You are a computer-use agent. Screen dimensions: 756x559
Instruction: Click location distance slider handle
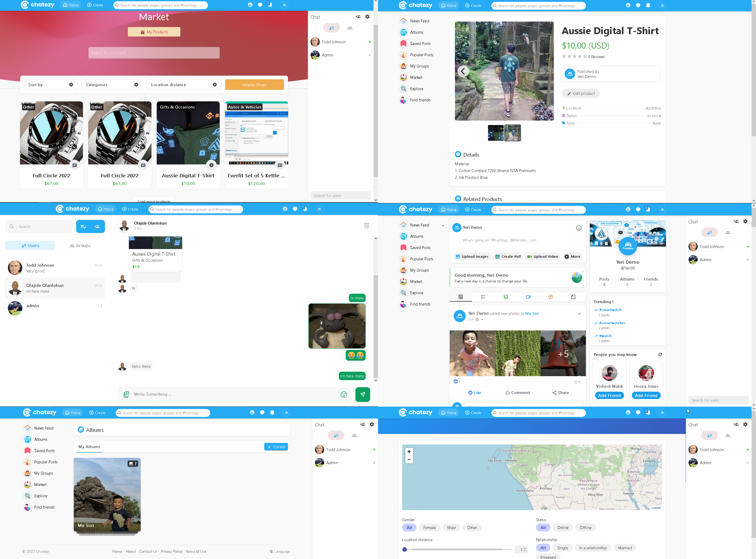[405, 550]
